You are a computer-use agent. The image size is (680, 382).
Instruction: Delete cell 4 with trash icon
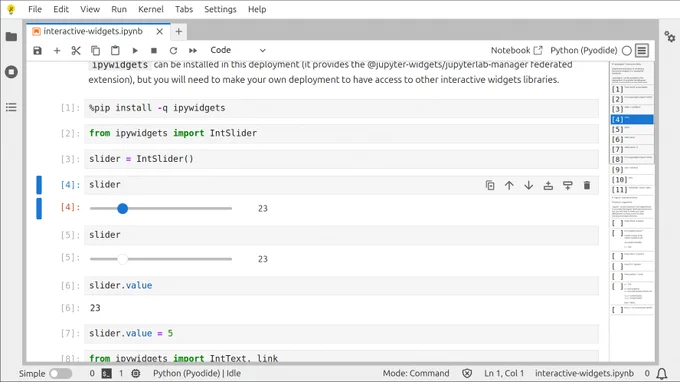587,186
